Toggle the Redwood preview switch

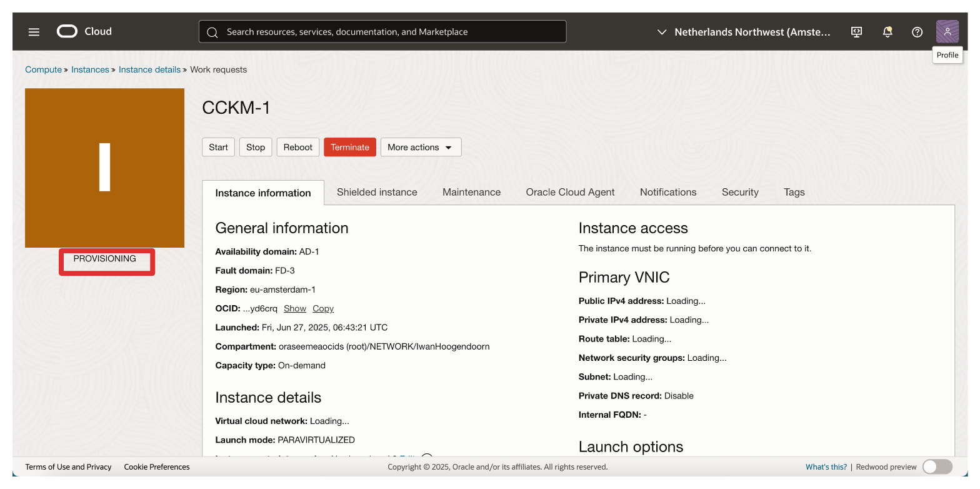[x=937, y=466]
